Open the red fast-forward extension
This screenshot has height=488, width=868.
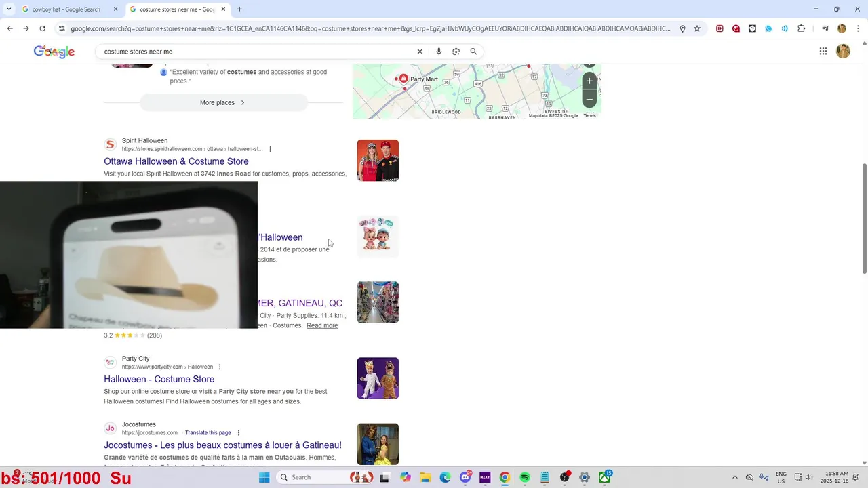pyautogui.click(x=719, y=28)
